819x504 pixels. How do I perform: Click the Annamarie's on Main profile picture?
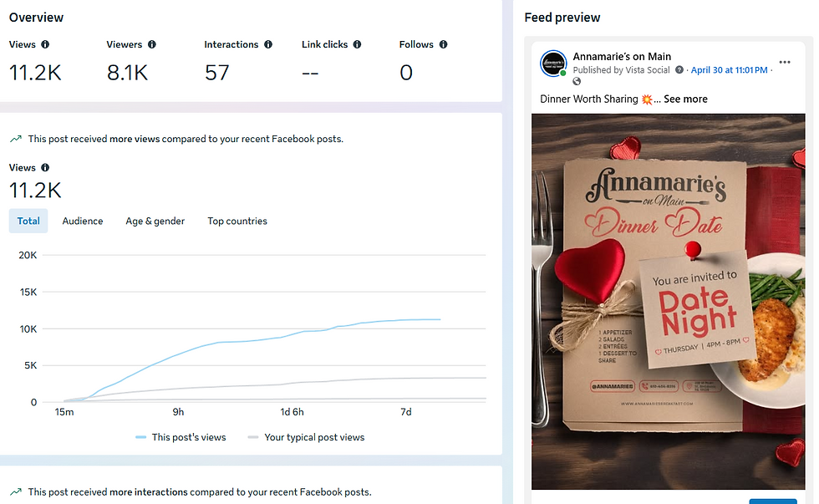[x=553, y=64]
